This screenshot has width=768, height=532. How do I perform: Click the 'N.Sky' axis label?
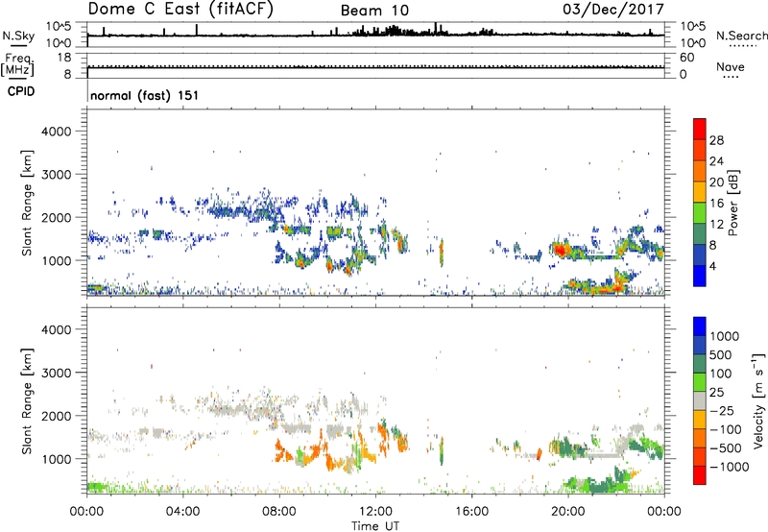point(18,36)
